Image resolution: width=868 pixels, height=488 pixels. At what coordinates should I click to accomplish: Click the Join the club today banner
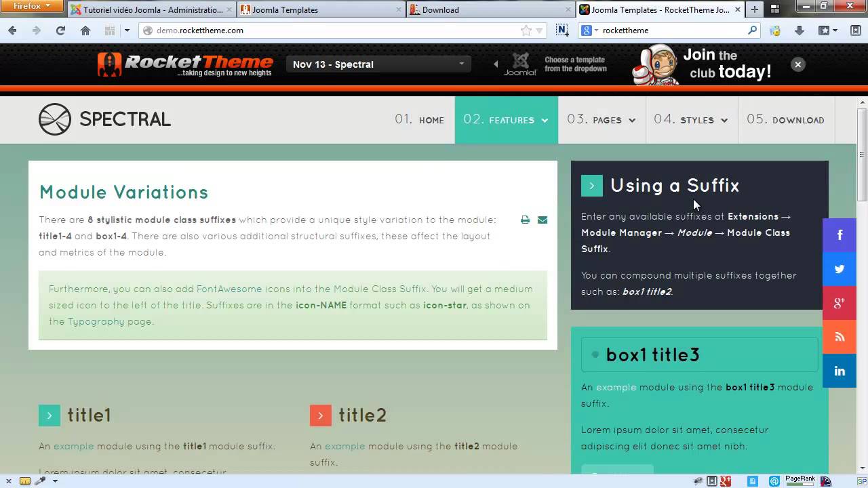tap(703, 64)
